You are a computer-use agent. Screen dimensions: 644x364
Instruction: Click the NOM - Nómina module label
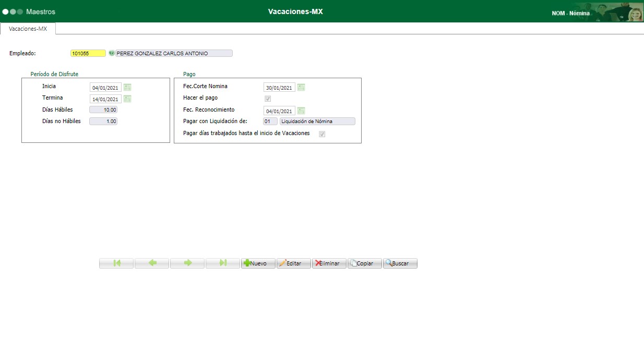tap(571, 13)
